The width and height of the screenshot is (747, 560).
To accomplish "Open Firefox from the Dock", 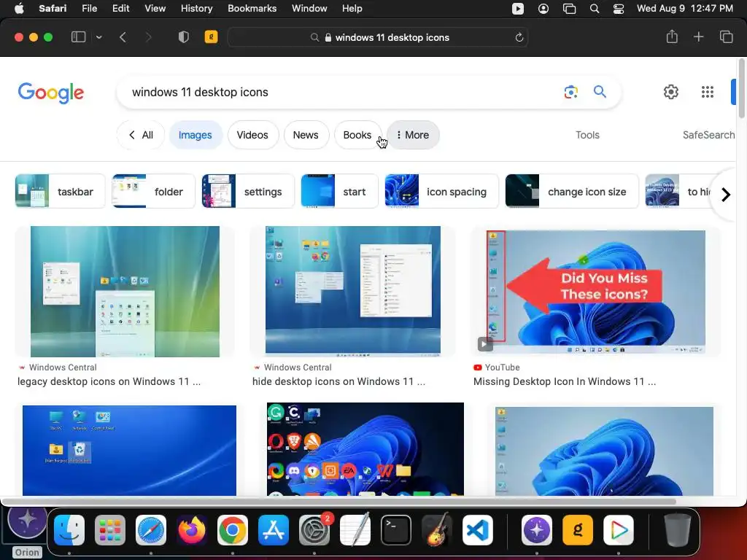I will tap(192, 530).
